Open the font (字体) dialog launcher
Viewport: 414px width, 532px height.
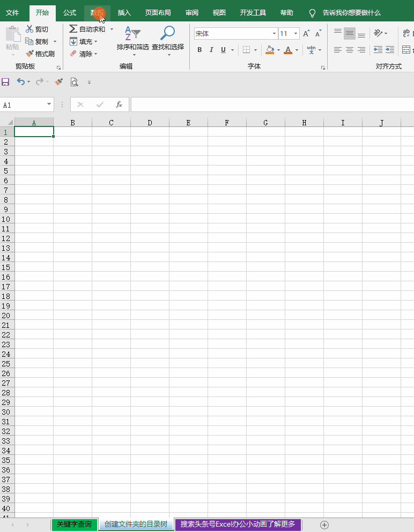323,68
